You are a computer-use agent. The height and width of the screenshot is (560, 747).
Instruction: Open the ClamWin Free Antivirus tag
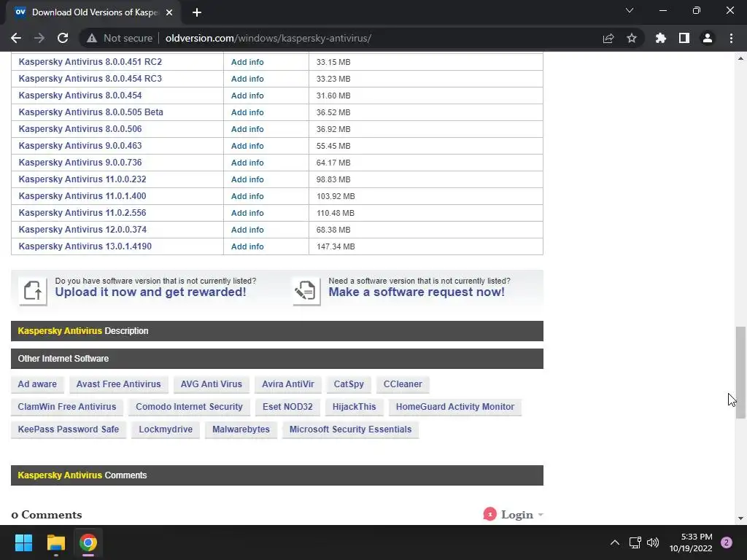[x=66, y=407]
